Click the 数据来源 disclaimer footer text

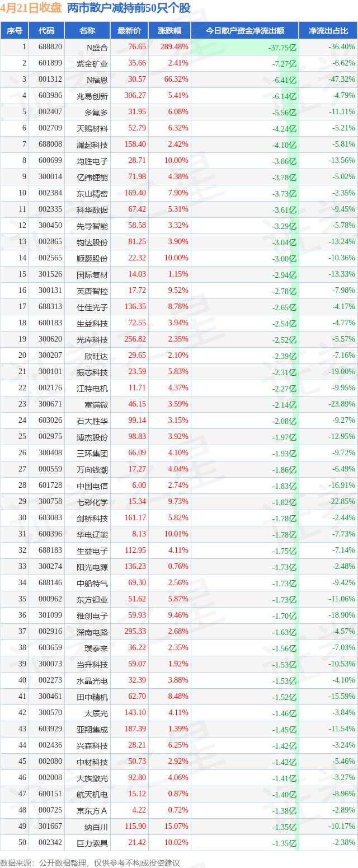90,862
